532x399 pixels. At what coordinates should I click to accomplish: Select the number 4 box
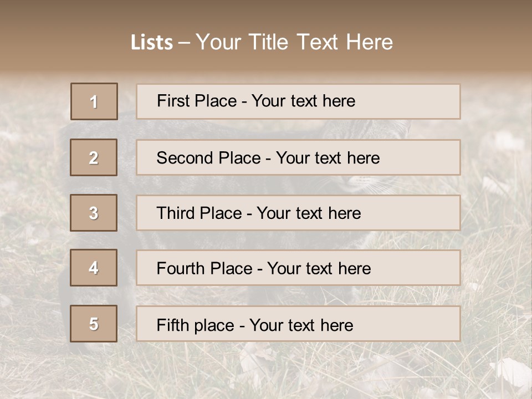[94, 268]
